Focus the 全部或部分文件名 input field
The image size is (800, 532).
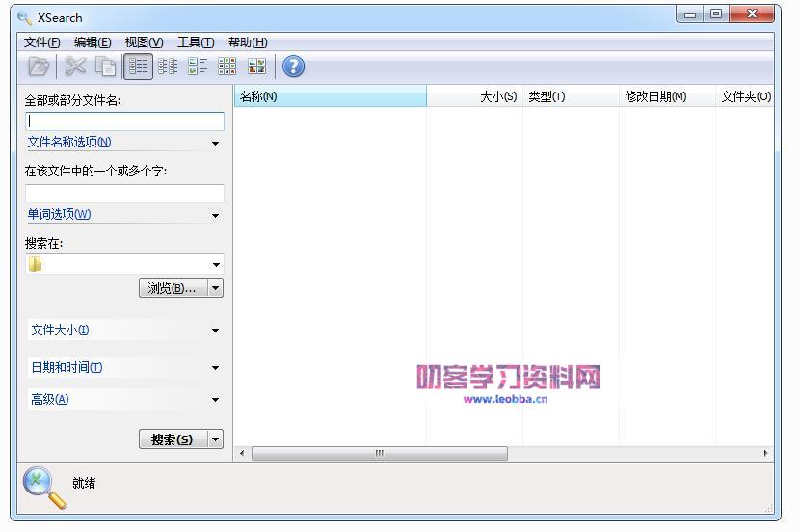click(125, 120)
